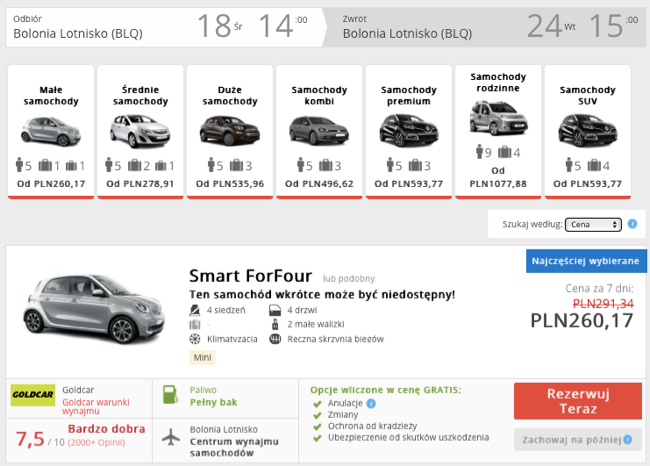Image resolution: width=650 pixels, height=466 pixels.
Task: Click the passenger icon in Samochody rodzinne card
Action: point(480,152)
